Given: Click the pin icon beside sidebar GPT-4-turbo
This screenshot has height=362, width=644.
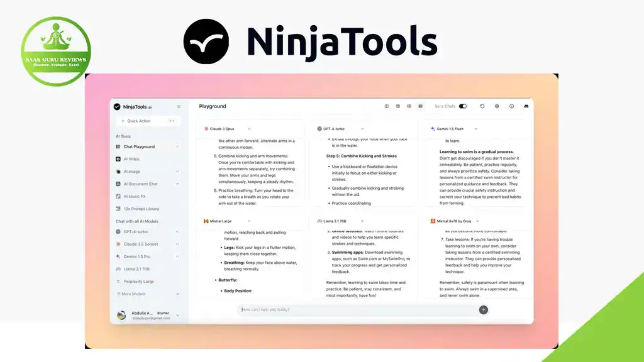Looking at the screenshot, I should click(177, 232).
